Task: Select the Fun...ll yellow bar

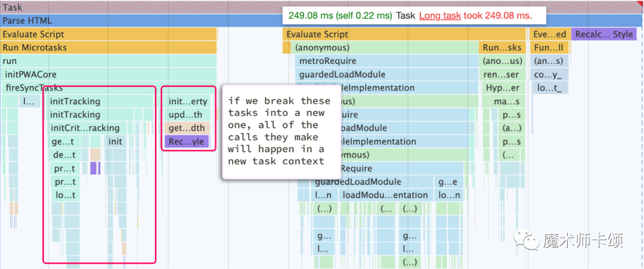Action: (549, 48)
